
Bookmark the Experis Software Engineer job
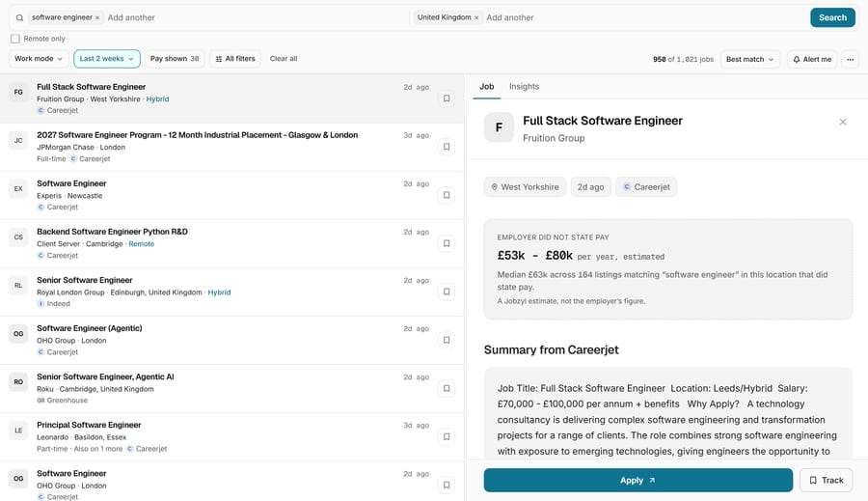pos(447,195)
